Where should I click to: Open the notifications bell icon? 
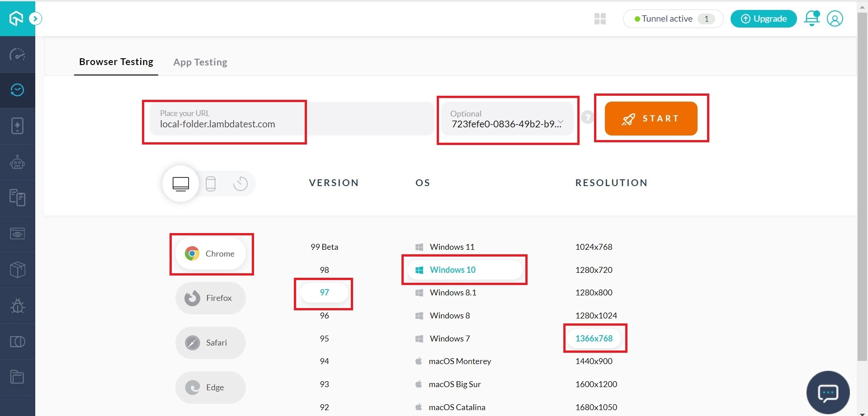point(811,19)
